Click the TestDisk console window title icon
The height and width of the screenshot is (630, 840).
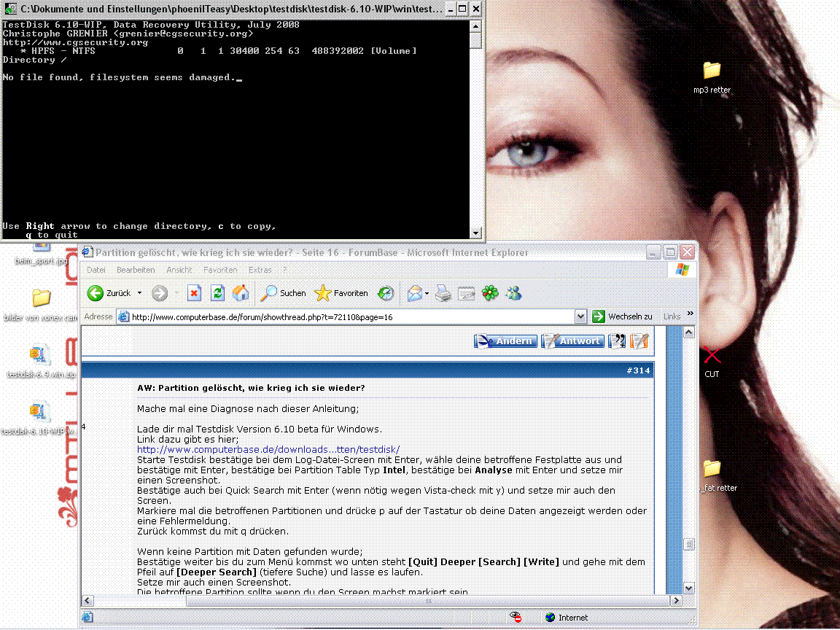10,9
